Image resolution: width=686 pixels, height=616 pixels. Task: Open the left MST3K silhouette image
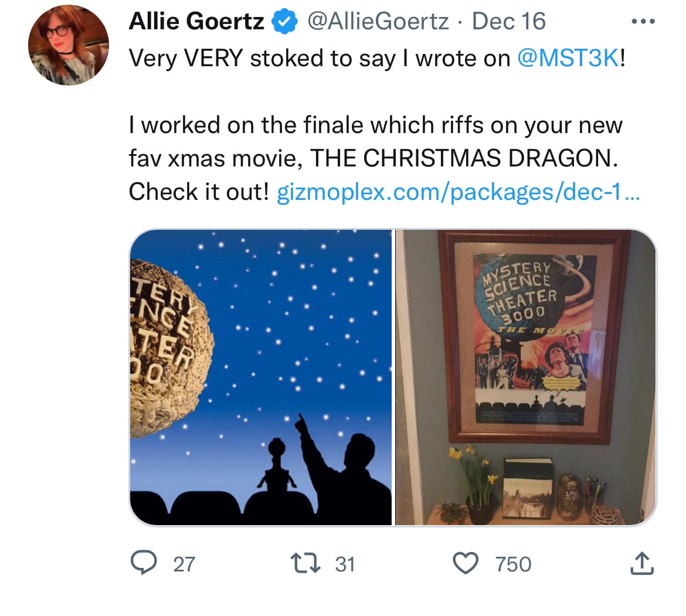(260, 377)
